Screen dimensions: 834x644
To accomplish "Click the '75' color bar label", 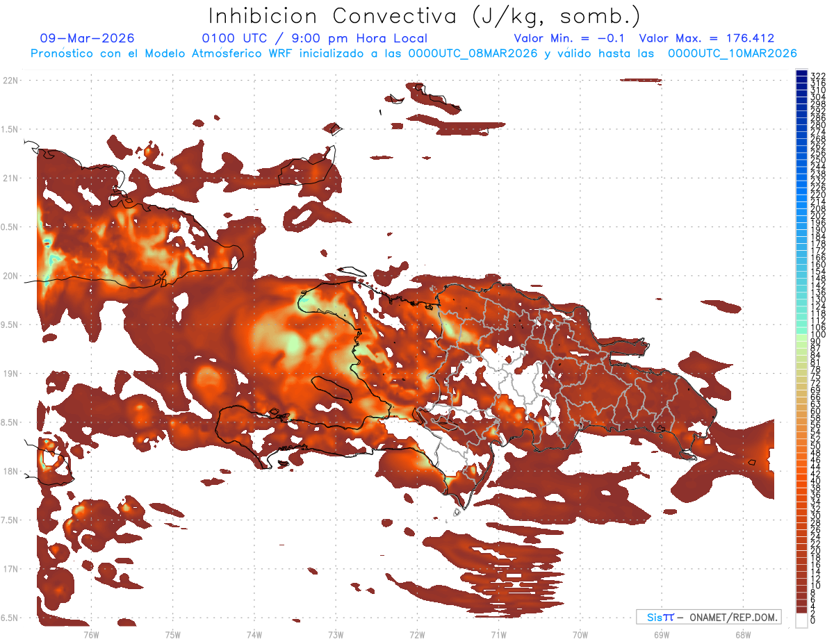I will pyautogui.click(x=816, y=376).
